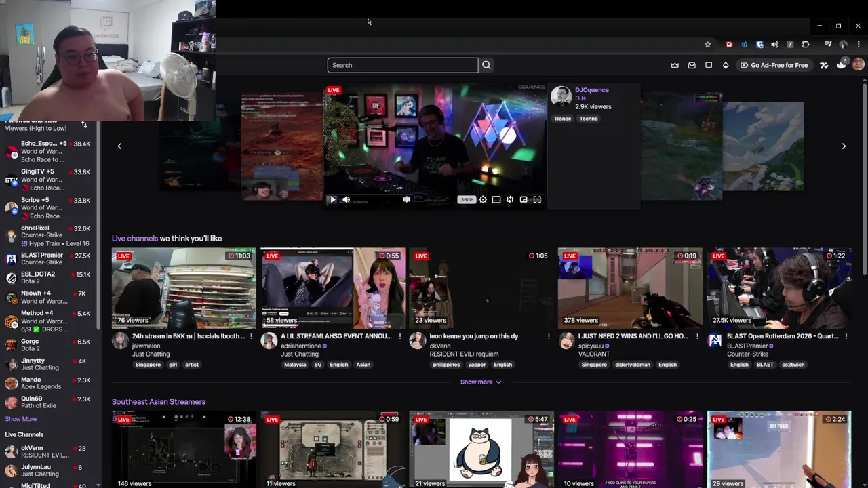Change sort order of followed channels

(84, 125)
